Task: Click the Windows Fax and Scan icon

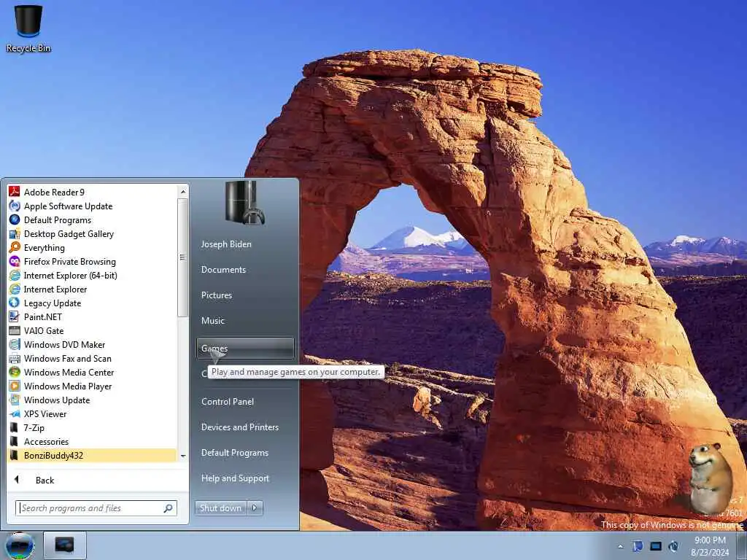Action: coord(15,358)
